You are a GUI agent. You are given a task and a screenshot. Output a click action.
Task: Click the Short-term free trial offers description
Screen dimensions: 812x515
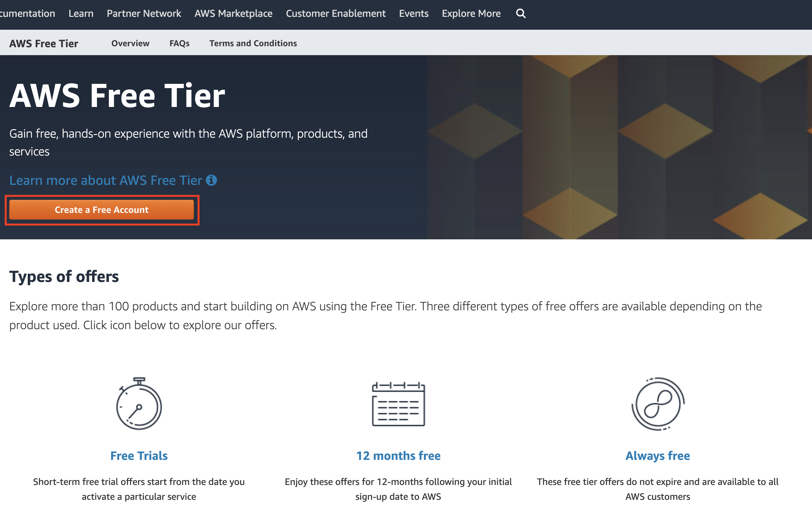(x=139, y=489)
